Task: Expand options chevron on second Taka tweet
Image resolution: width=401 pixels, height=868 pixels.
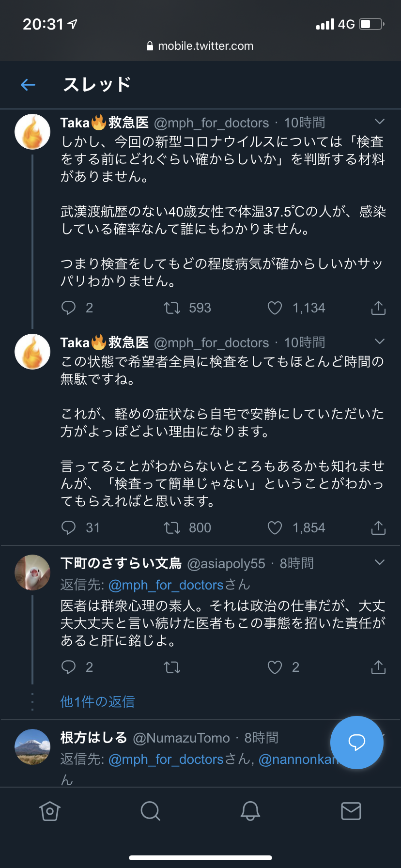Action: (380, 341)
